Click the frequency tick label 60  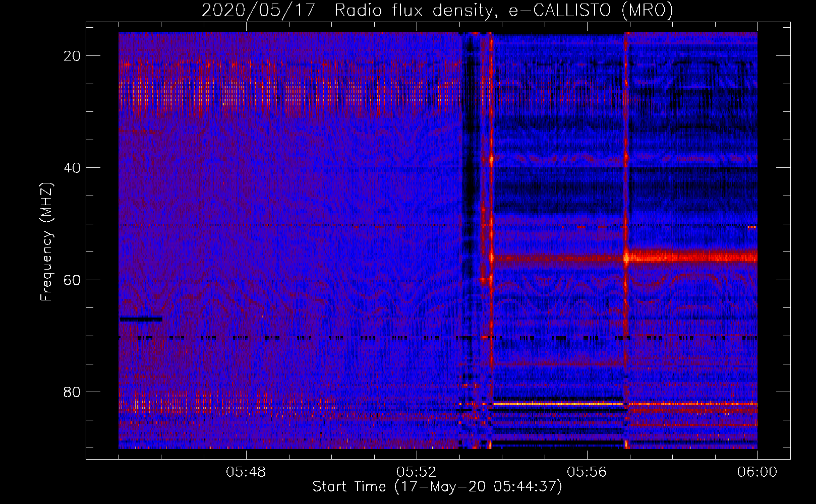(72, 280)
